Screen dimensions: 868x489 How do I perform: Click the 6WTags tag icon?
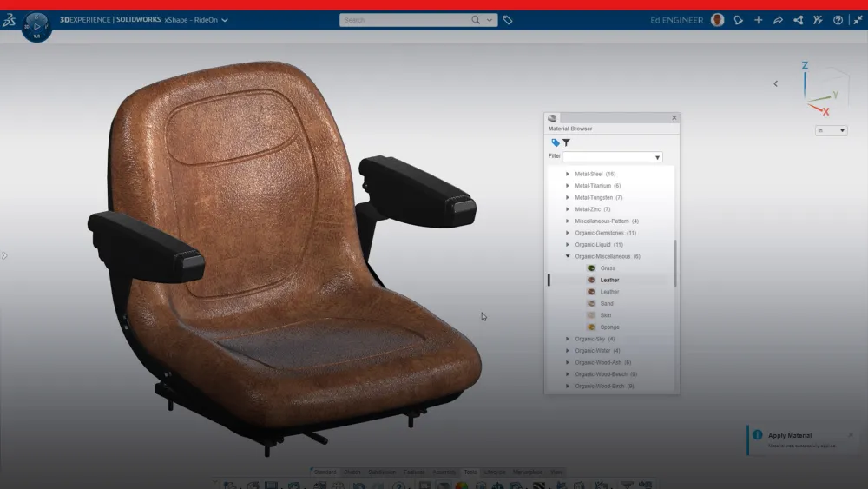pyautogui.click(x=508, y=20)
